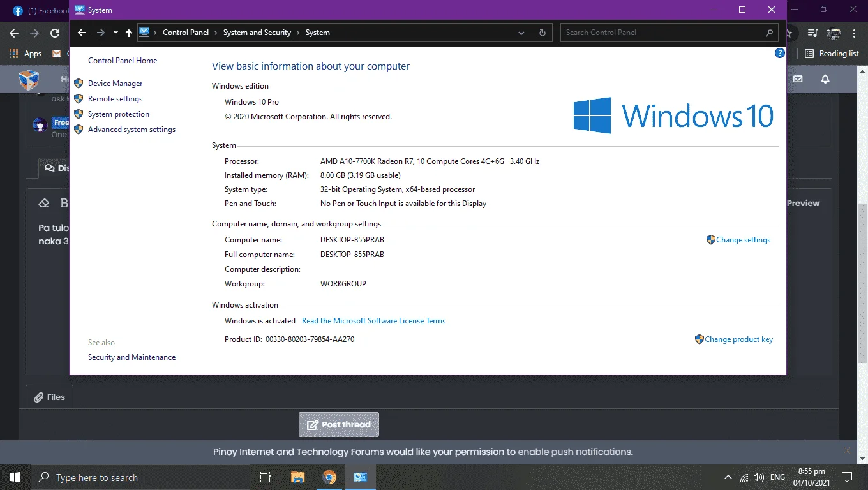The width and height of the screenshot is (868, 490).
Task: Reload the page in Chrome
Action: 56,33
